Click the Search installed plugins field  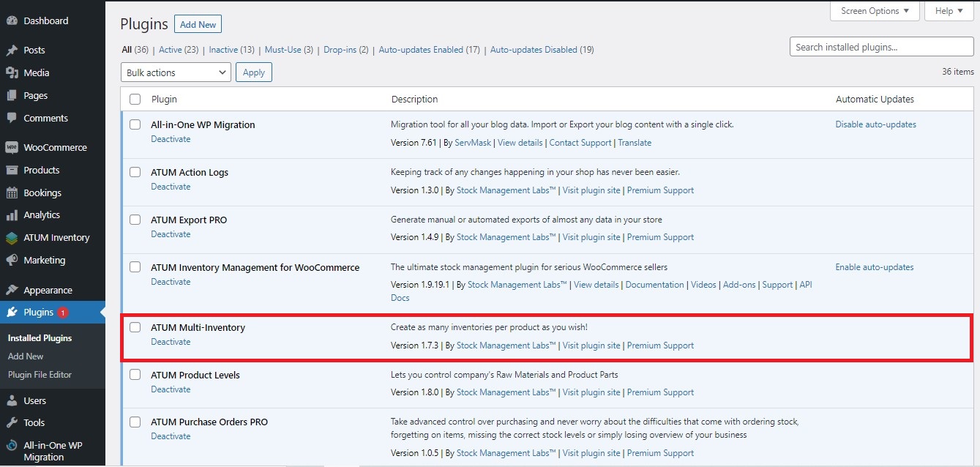[x=882, y=47]
